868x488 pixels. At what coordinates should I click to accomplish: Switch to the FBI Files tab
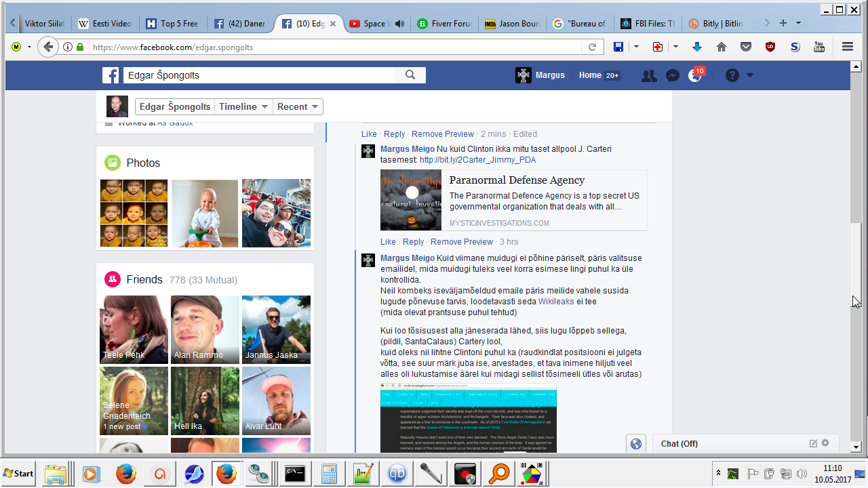648,24
